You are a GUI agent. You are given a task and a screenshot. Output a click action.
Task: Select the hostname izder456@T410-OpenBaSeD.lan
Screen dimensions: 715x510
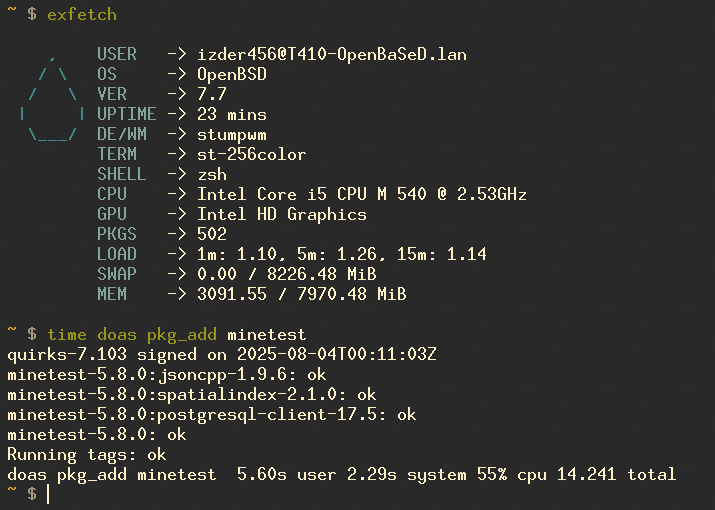(x=332, y=54)
